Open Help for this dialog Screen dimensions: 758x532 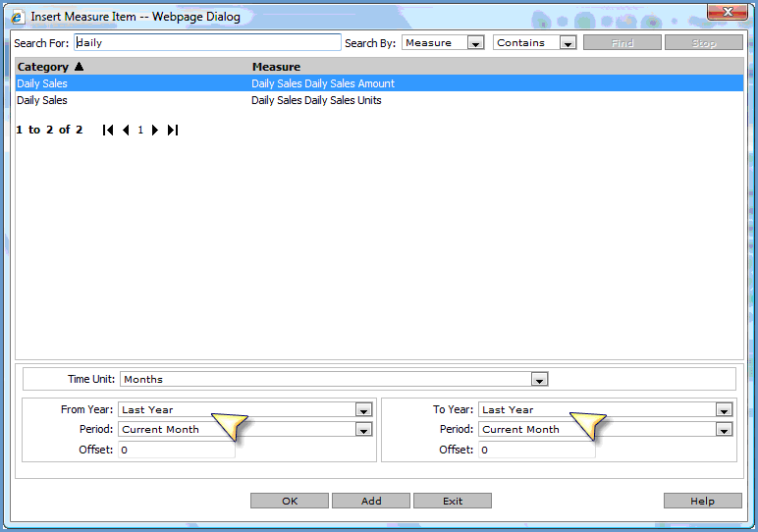(702, 501)
